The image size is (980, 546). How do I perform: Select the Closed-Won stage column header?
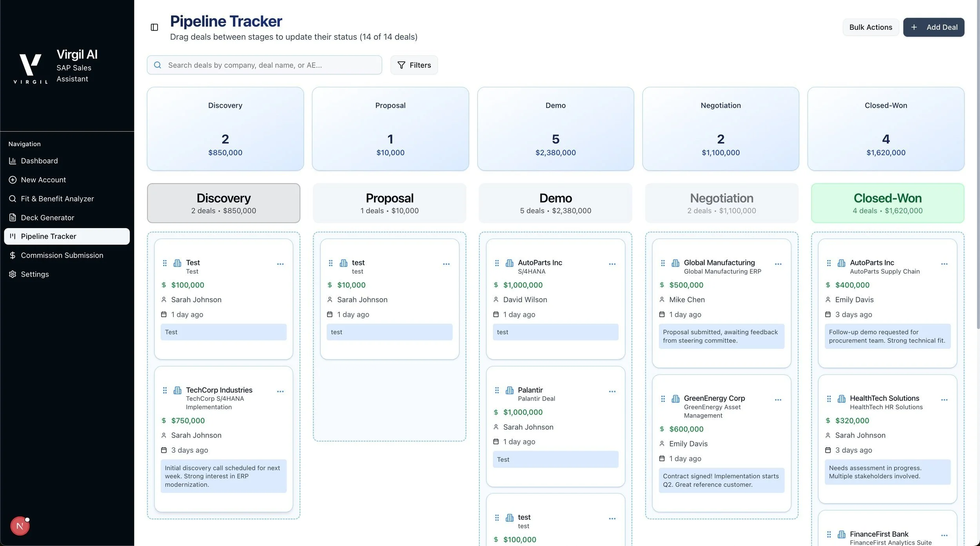pos(887,203)
